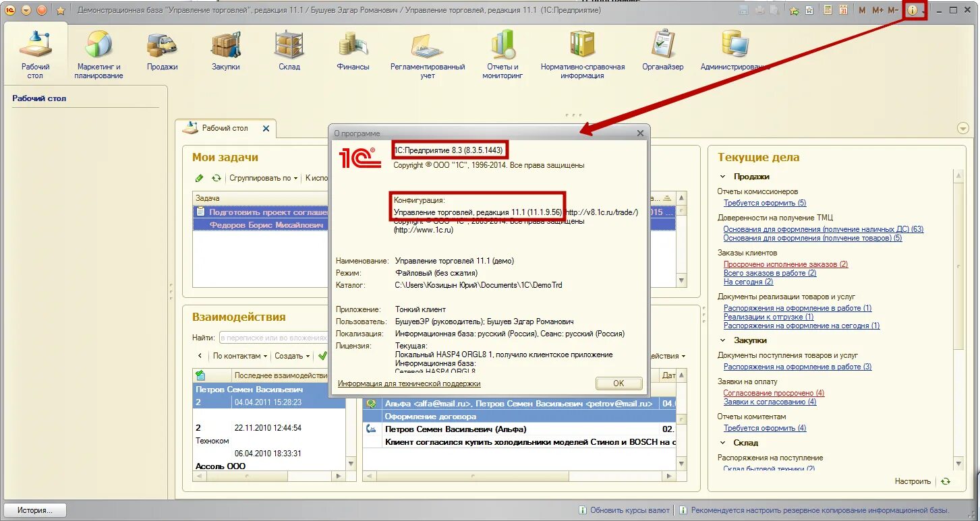Viewport: 980px width, 521px height.
Task: Click OK in the О программе dialog
Action: click(618, 383)
